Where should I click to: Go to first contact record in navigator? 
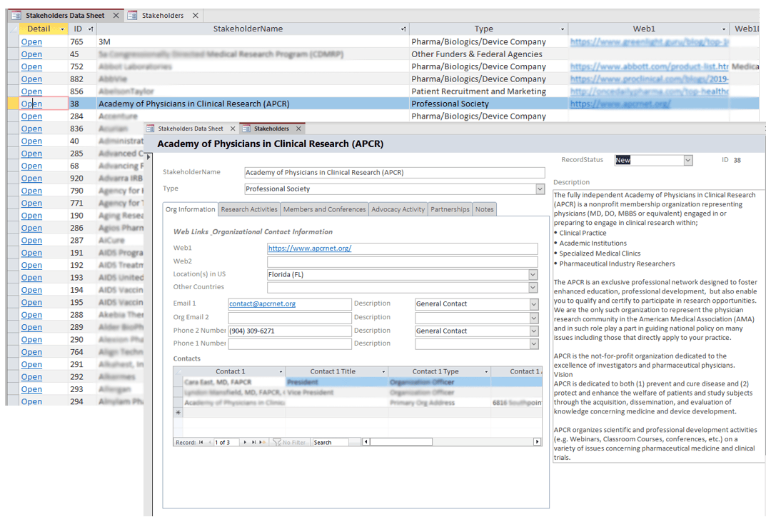[201, 443]
